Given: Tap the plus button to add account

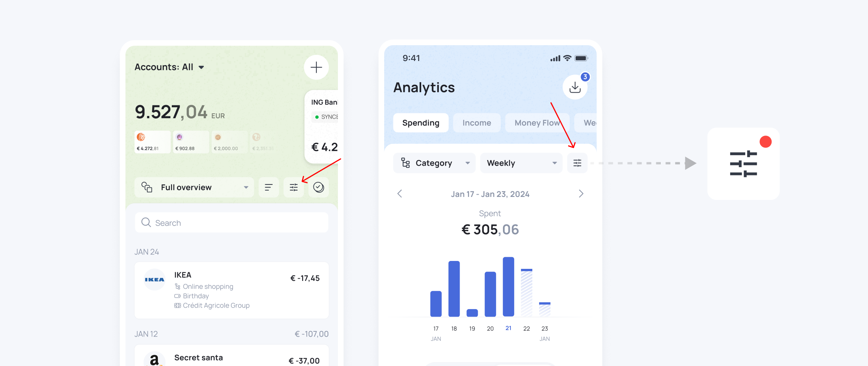Looking at the screenshot, I should 316,67.
